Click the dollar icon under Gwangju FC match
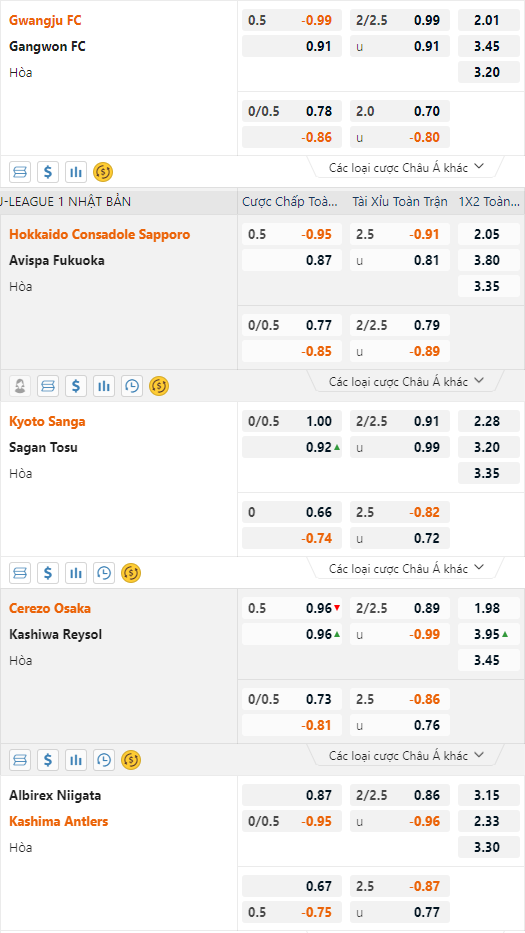Image resolution: width=525 pixels, height=933 pixels. pyautogui.click(x=48, y=173)
